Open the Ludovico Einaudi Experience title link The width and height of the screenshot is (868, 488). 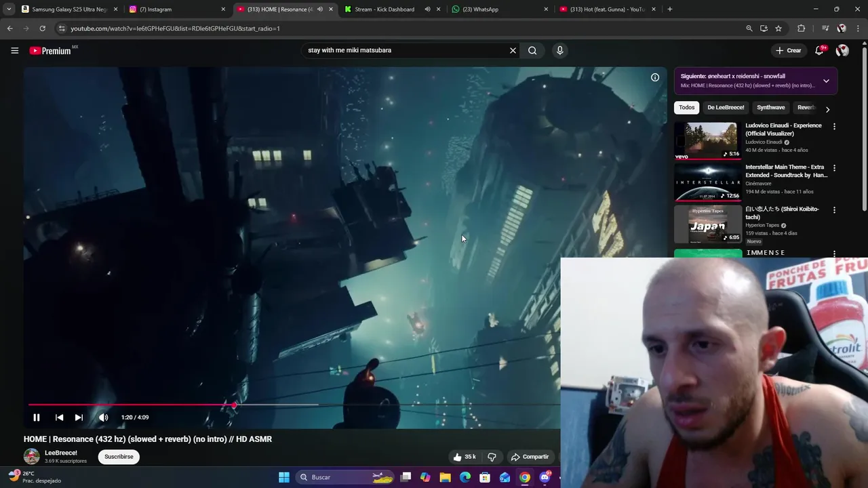coord(783,129)
